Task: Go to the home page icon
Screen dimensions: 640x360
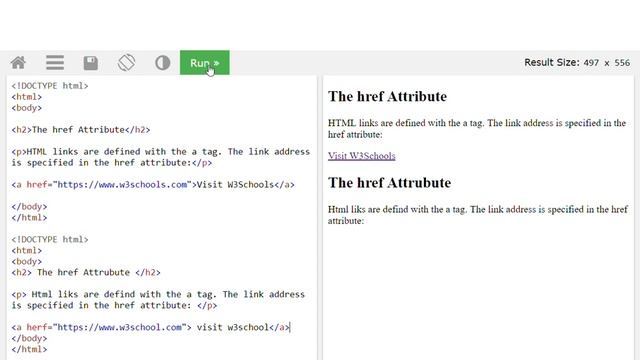Action: click(18, 63)
